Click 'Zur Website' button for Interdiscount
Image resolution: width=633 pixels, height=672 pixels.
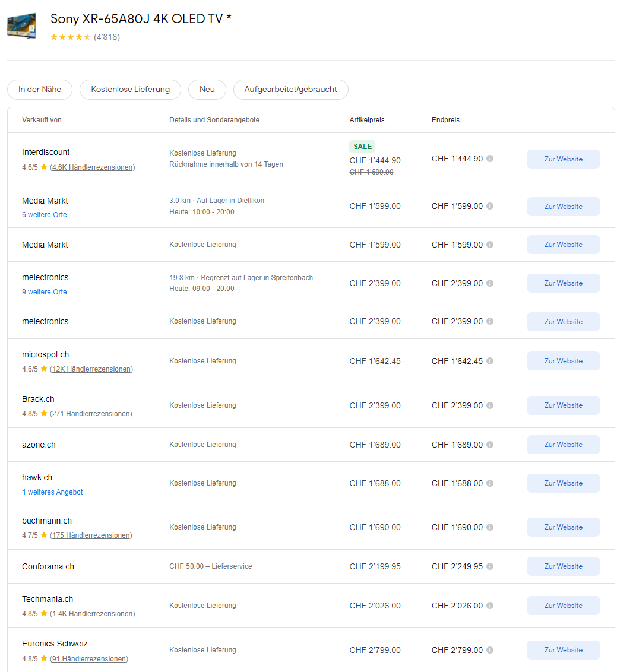coord(563,159)
